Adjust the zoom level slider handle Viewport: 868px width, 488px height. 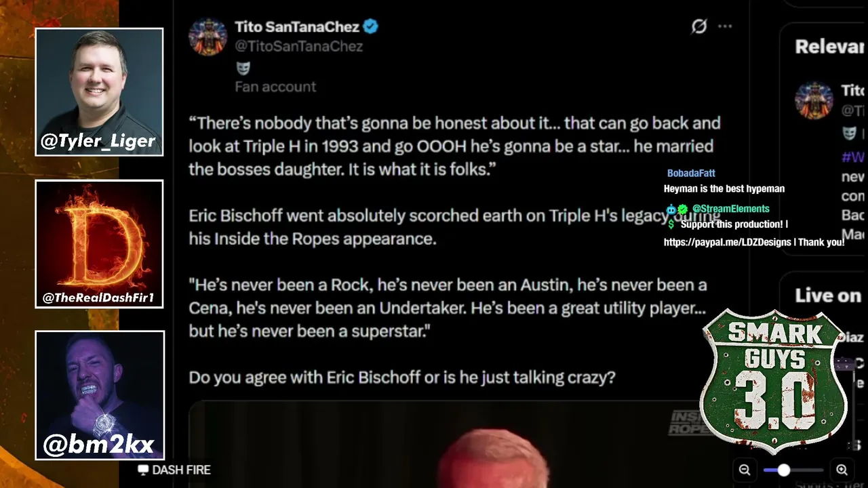783,470
